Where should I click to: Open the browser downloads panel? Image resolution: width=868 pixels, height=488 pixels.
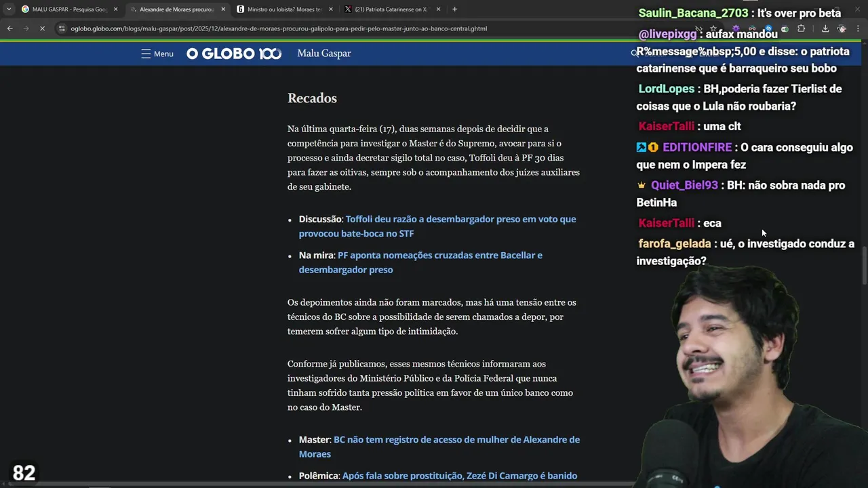tap(825, 28)
